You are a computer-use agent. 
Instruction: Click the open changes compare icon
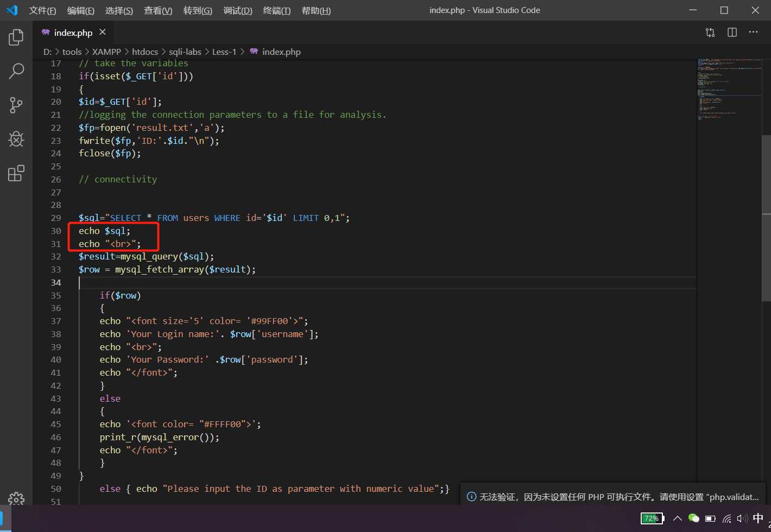(x=710, y=33)
